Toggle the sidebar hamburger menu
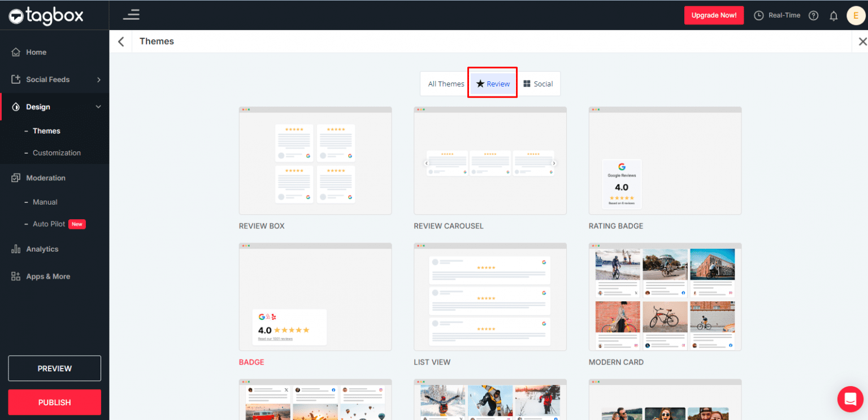The height and width of the screenshot is (420, 868). (x=131, y=15)
